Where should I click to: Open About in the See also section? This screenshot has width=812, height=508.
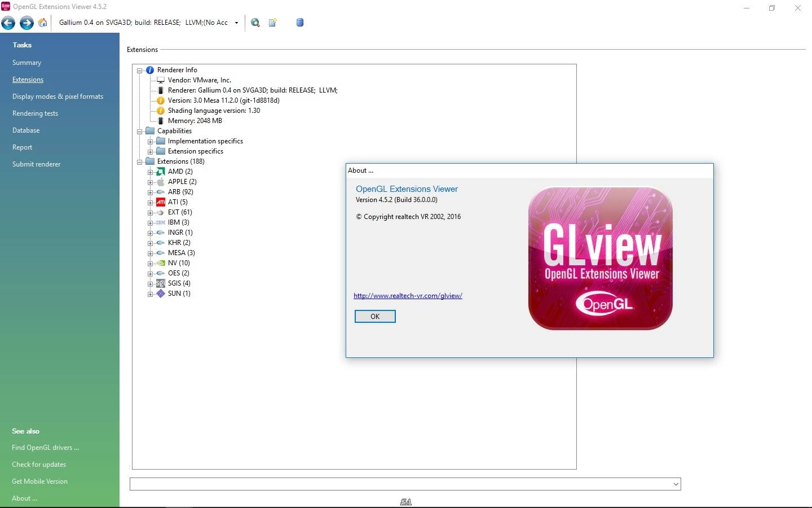click(24, 498)
